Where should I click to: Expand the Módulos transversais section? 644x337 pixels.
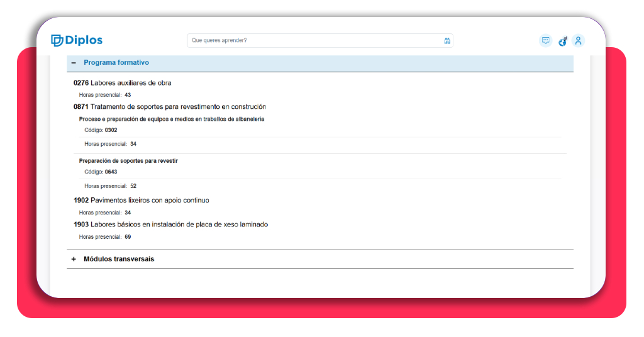74,259
